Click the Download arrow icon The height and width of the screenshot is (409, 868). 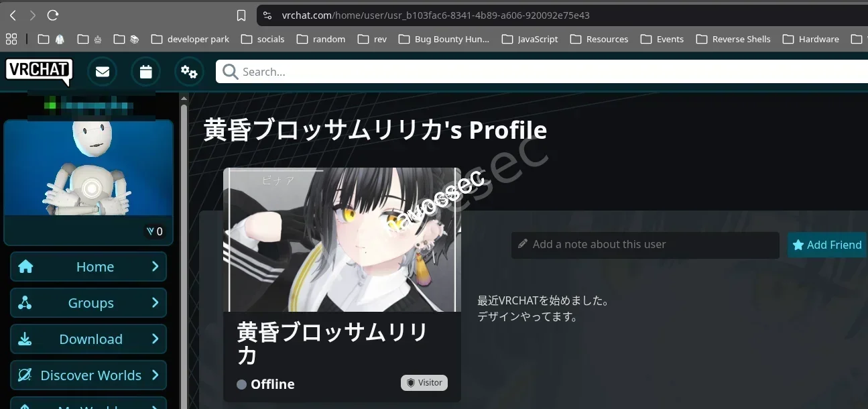25,339
